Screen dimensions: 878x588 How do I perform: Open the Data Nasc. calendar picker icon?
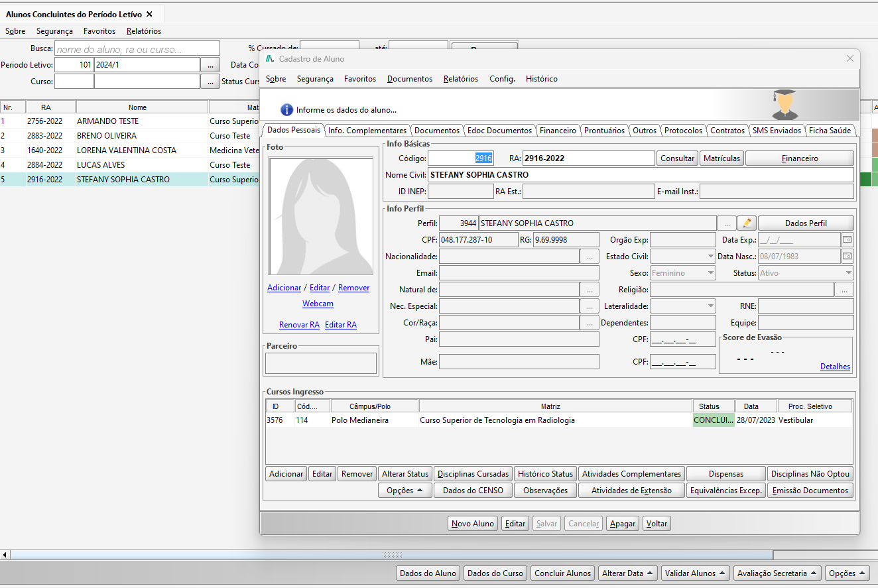847,257
